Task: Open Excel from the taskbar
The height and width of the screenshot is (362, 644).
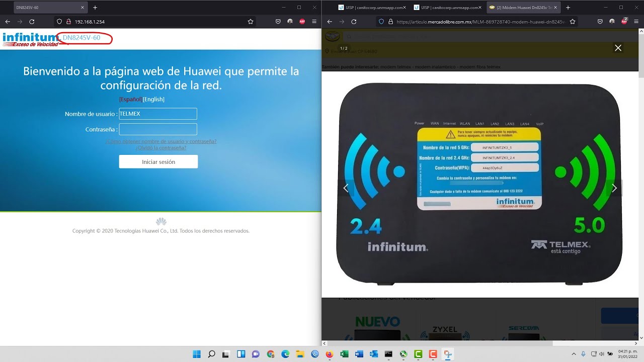Action: tap(344, 354)
